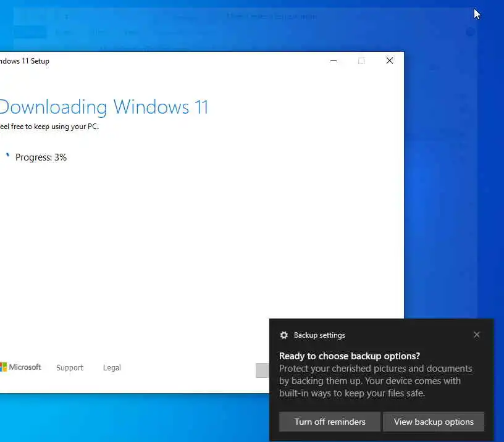
Task: Click View backup options button
Action: [434, 422]
